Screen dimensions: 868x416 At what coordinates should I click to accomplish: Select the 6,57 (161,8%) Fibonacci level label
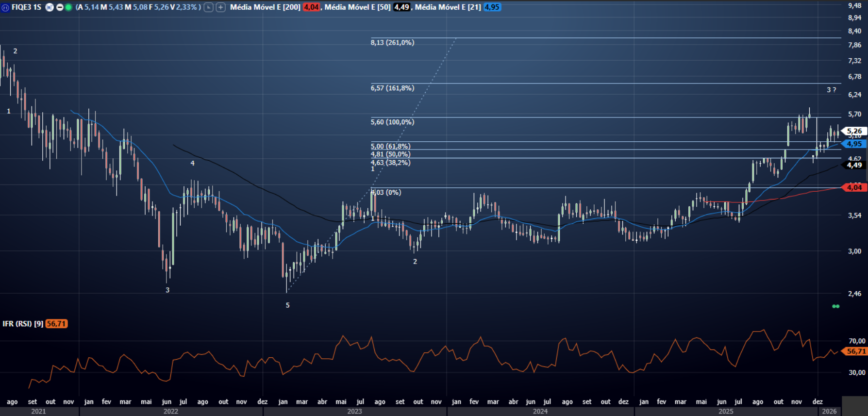(392, 88)
